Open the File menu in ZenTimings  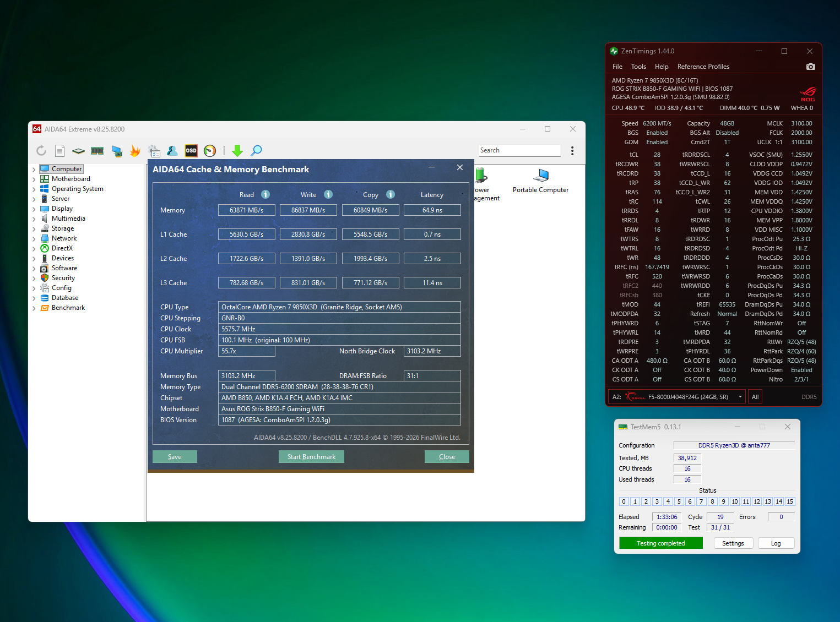point(617,67)
